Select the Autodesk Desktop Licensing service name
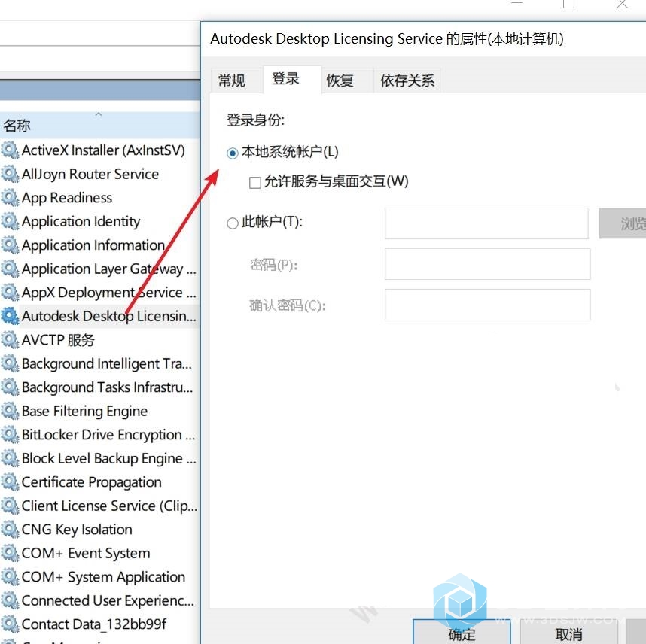This screenshot has height=644, width=646. (109, 316)
